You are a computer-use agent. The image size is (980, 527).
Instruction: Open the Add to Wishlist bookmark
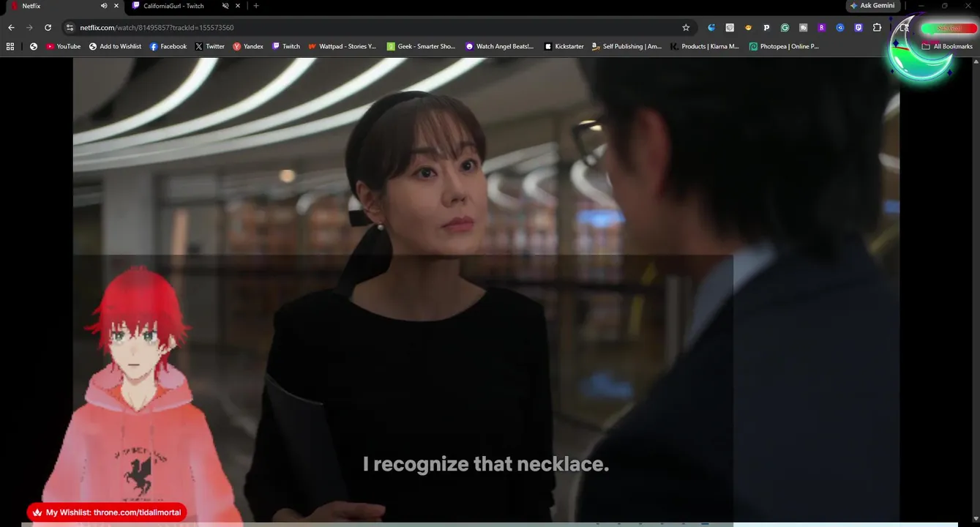point(115,46)
